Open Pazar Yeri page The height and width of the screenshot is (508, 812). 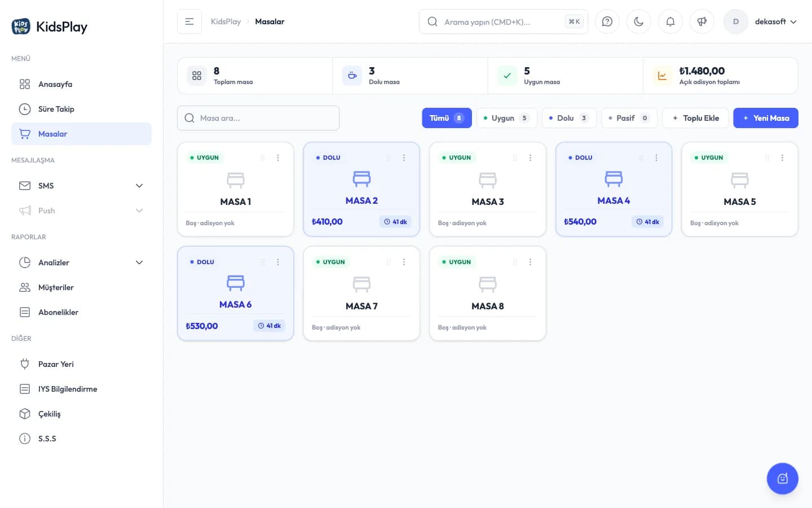pos(81,364)
